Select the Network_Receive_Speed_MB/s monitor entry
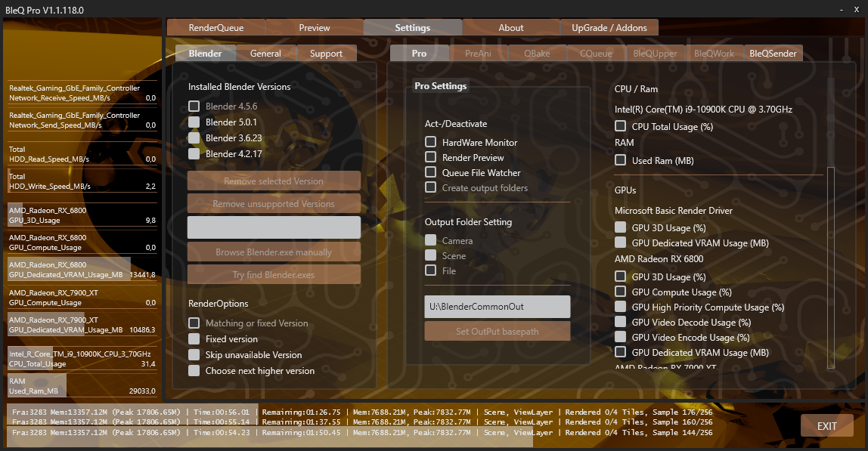This screenshot has width=868, height=451. coord(82,93)
